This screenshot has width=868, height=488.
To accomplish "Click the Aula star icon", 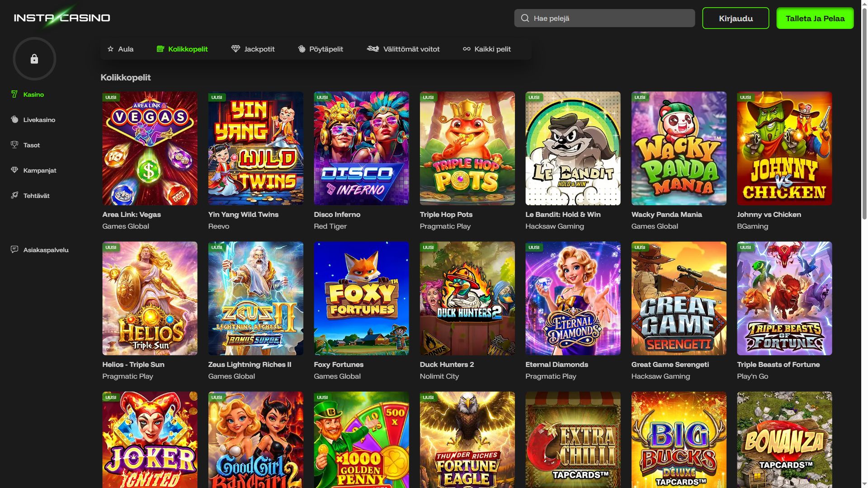I will click(110, 49).
